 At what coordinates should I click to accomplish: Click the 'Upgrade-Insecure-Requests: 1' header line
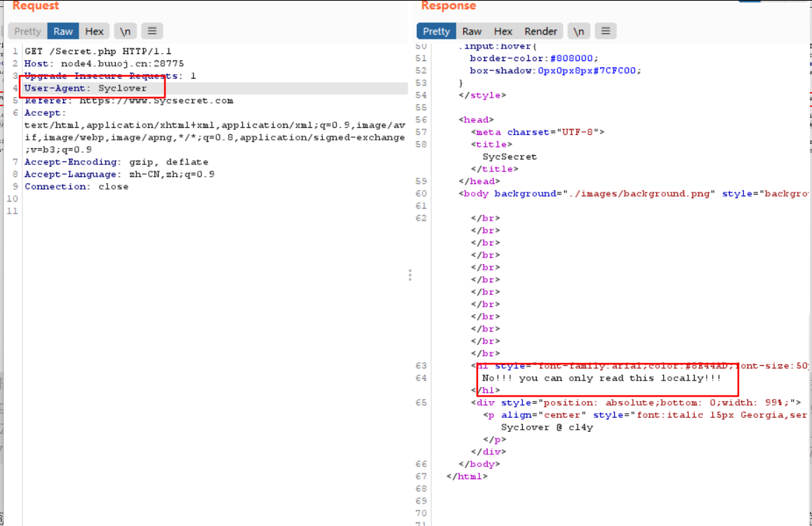pyautogui.click(x=110, y=76)
